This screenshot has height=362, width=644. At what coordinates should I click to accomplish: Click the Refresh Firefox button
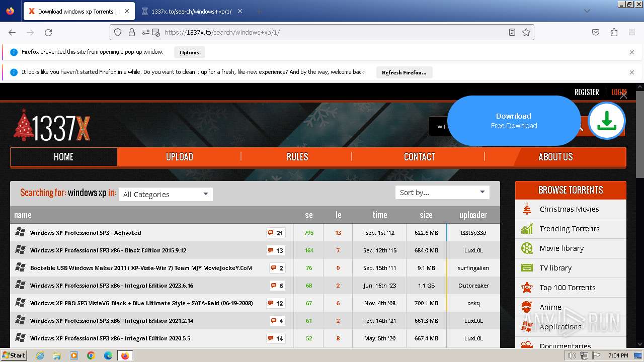coord(404,72)
